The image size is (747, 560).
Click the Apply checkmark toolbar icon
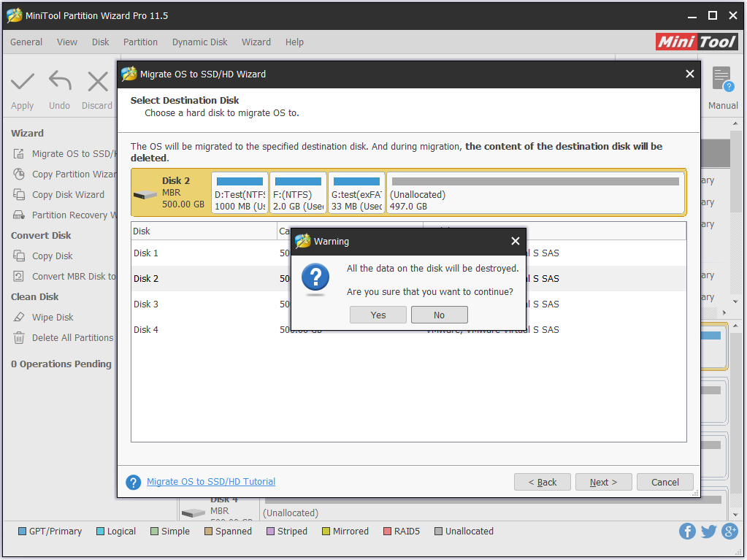(23, 82)
